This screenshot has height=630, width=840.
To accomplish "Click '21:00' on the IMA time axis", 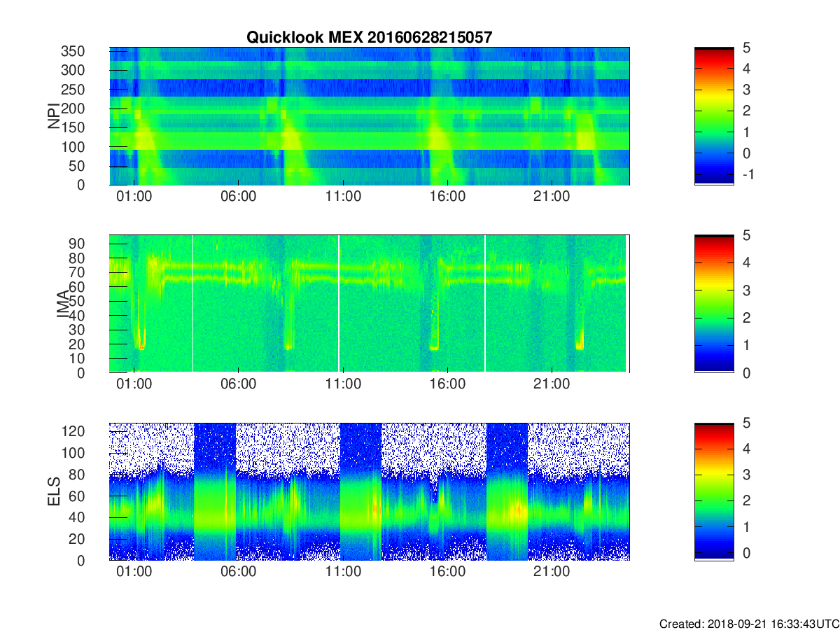I will click(x=552, y=384).
